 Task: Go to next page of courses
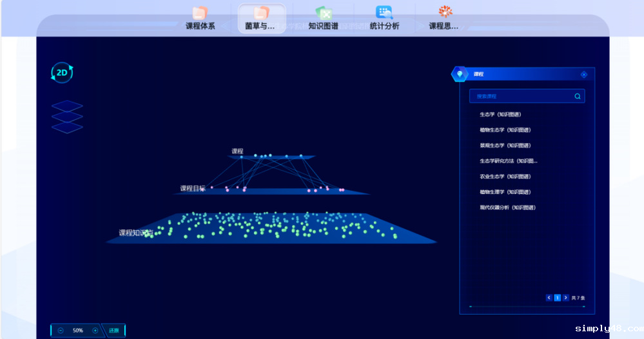click(566, 298)
